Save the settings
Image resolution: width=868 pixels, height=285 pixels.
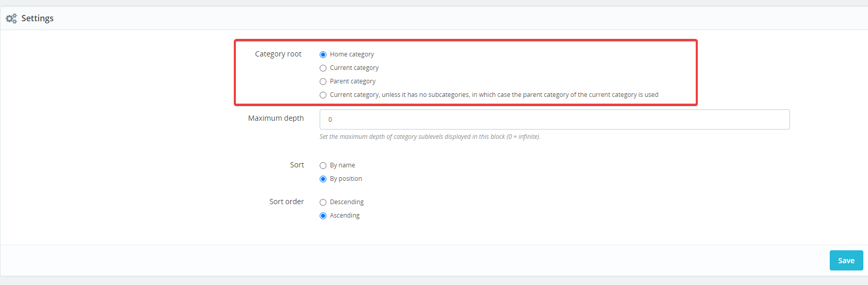coord(846,261)
